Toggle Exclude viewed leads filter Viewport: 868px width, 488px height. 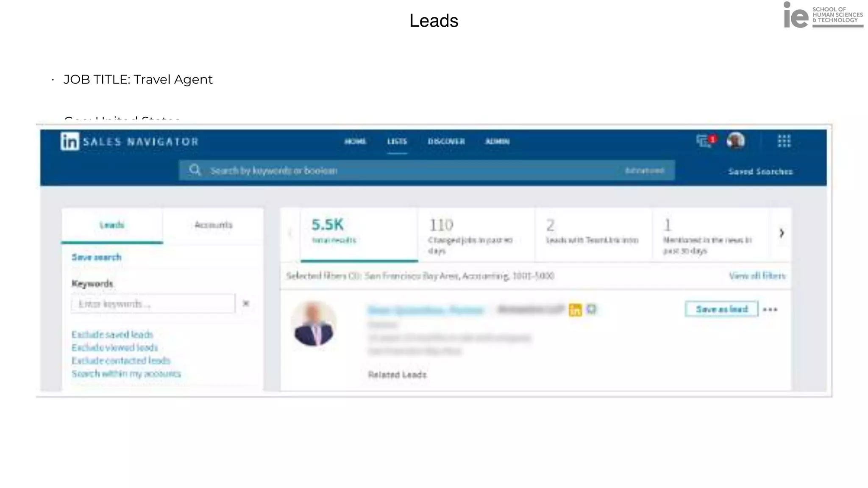(115, 348)
